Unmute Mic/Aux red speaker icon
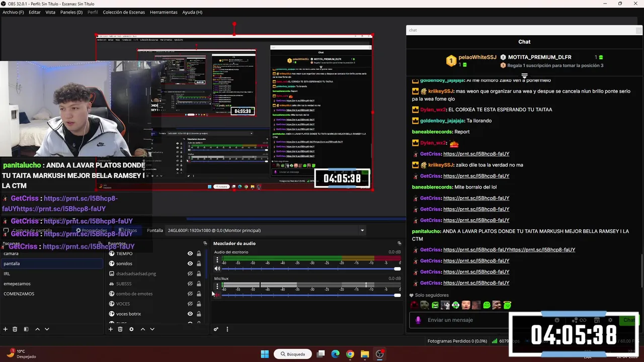Viewport: 644px width, 362px height. 217,295
